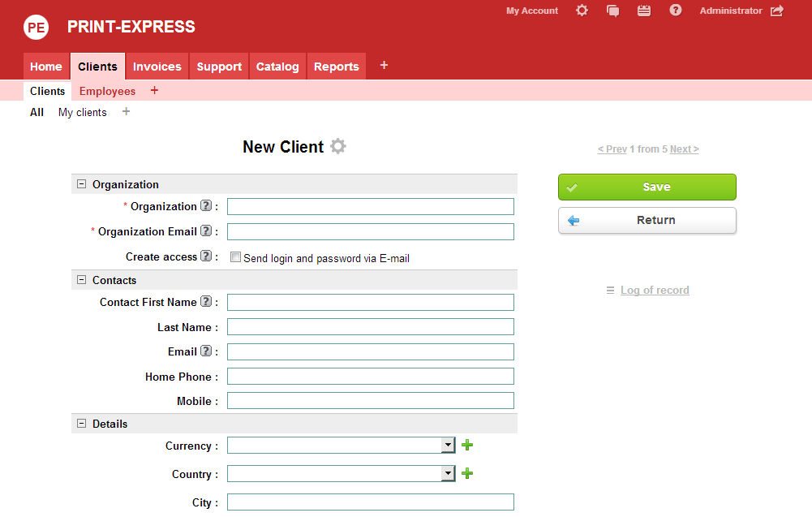Switch to the Invoices tab
The width and height of the screenshot is (812, 517).
click(157, 67)
